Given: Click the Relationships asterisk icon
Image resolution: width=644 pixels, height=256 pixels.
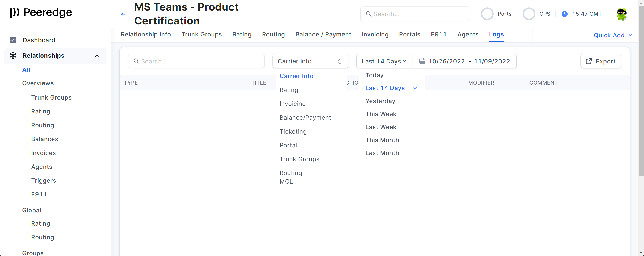Looking at the screenshot, I should point(13,55).
